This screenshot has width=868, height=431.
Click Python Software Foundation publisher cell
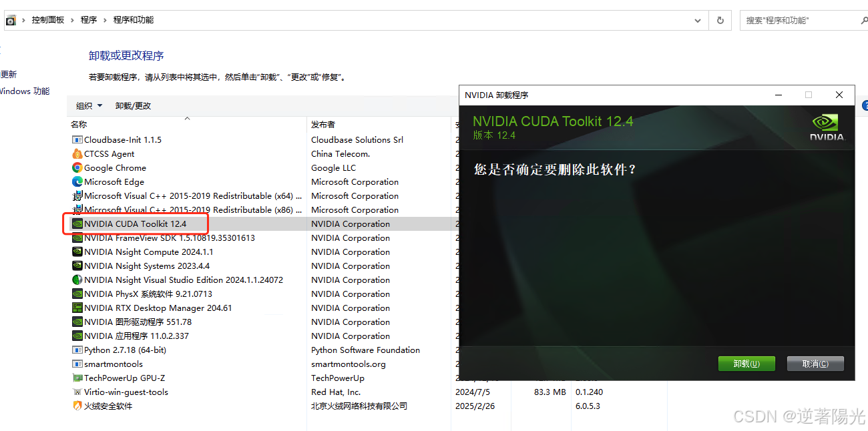point(365,350)
